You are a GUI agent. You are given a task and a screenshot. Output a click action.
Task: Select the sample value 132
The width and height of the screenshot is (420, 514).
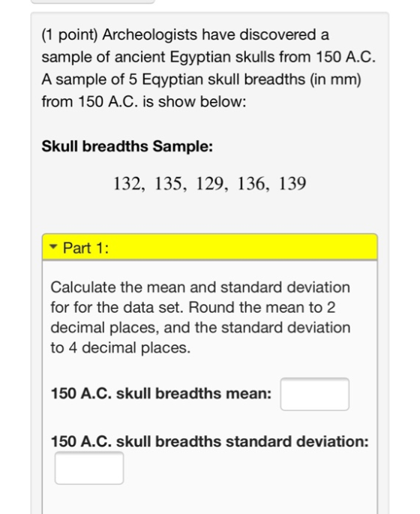pyautogui.click(x=127, y=184)
